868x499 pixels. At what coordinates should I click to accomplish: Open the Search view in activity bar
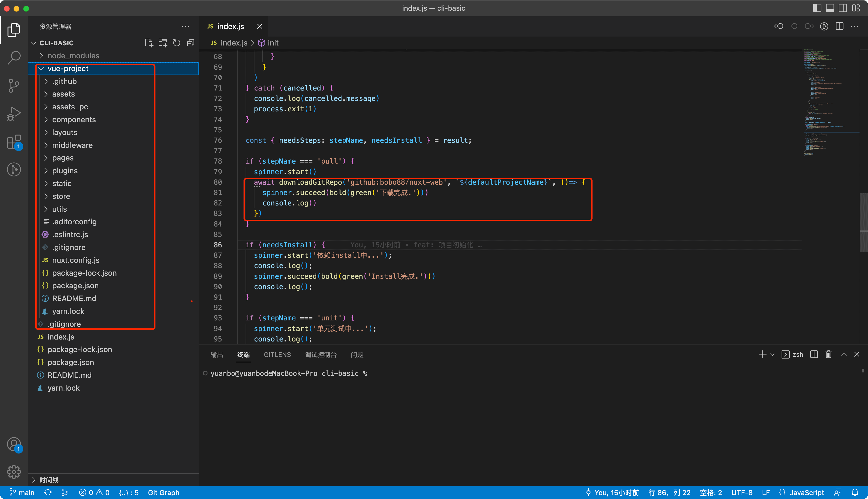click(14, 58)
